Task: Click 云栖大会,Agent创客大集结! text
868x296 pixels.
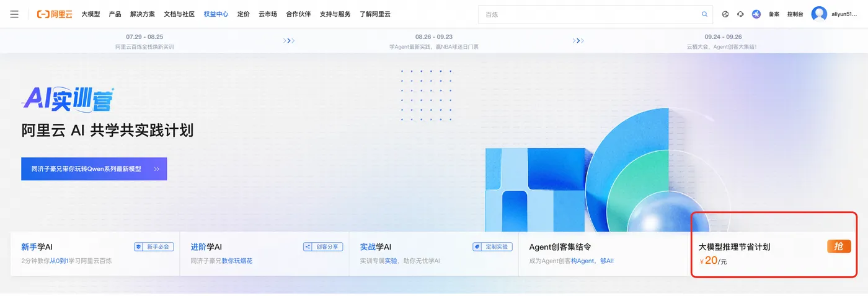Action: 723,46
